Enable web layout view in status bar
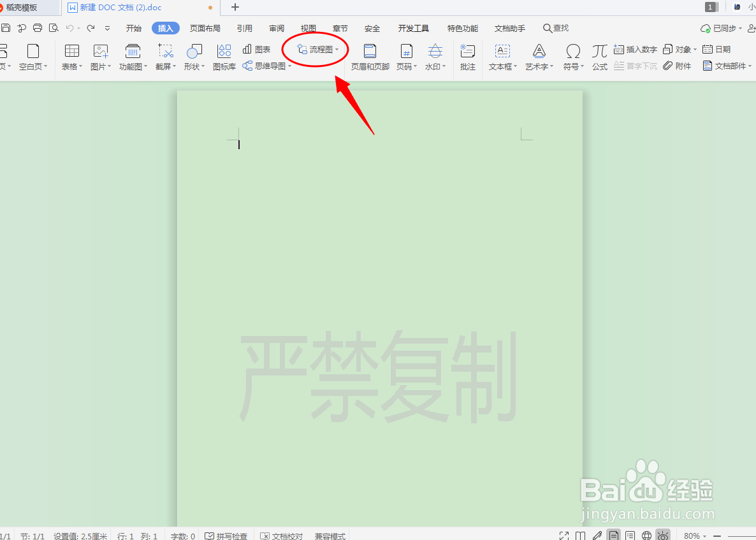Screen dimensions: 756x540 (x=646, y=536)
